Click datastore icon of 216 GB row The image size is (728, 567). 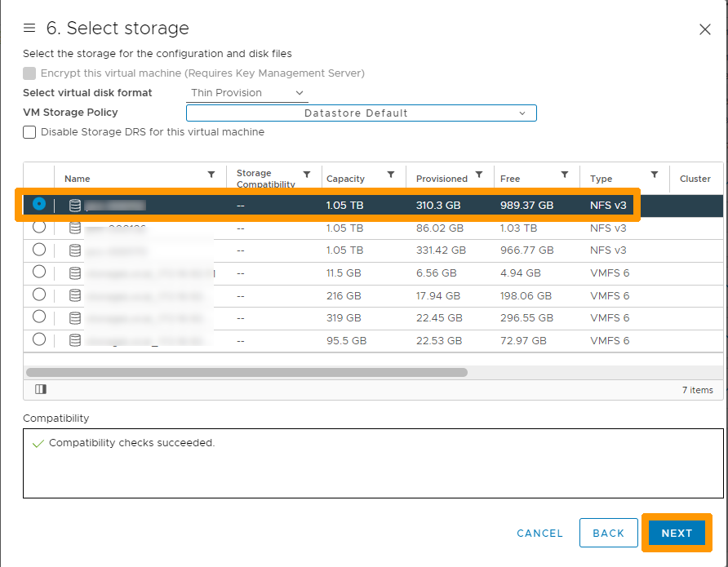point(75,295)
